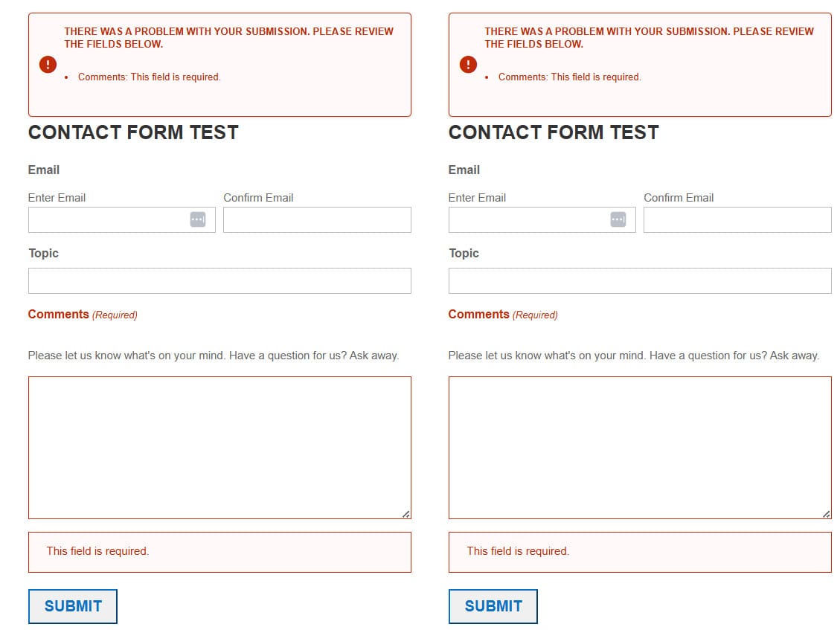Follow the 'Comments: This field is required' link, left form
Screen dimensions: 840x630
[x=150, y=77]
